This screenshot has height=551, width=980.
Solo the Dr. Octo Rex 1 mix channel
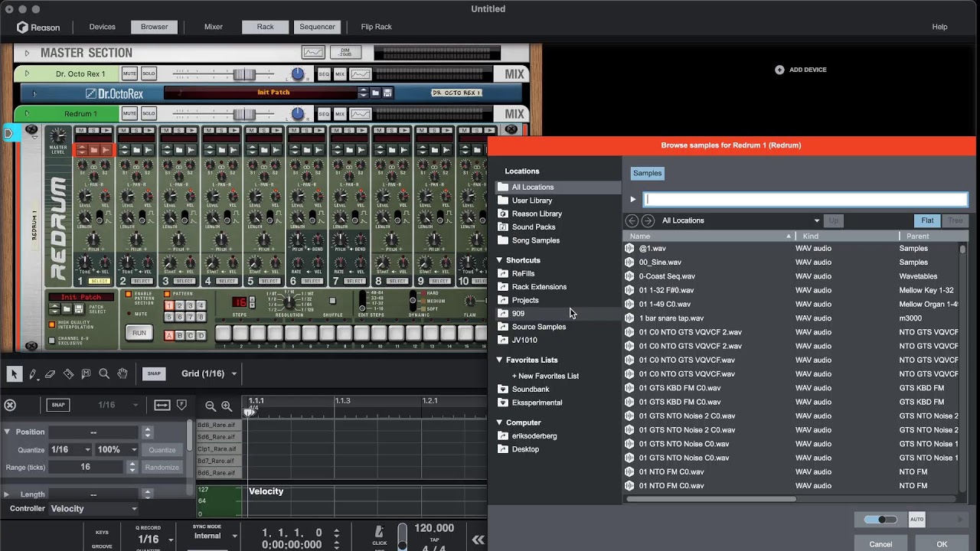[149, 73]
